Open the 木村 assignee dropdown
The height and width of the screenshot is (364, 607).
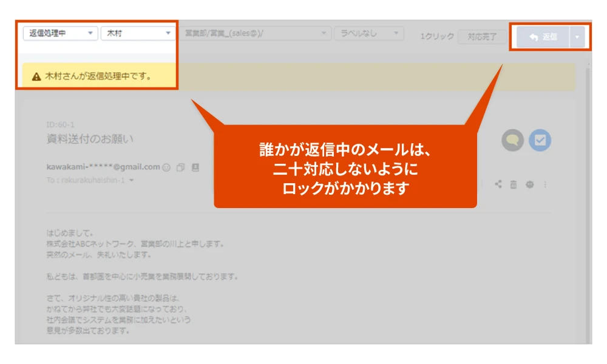coord(137,33)
